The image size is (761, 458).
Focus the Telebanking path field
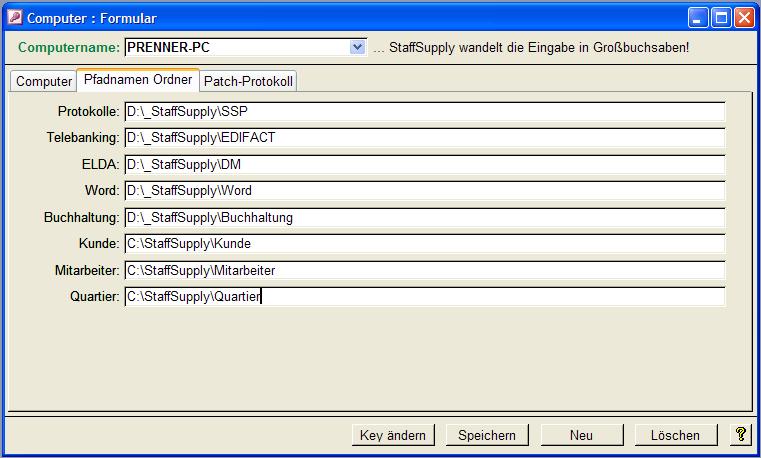coord(424,138)
